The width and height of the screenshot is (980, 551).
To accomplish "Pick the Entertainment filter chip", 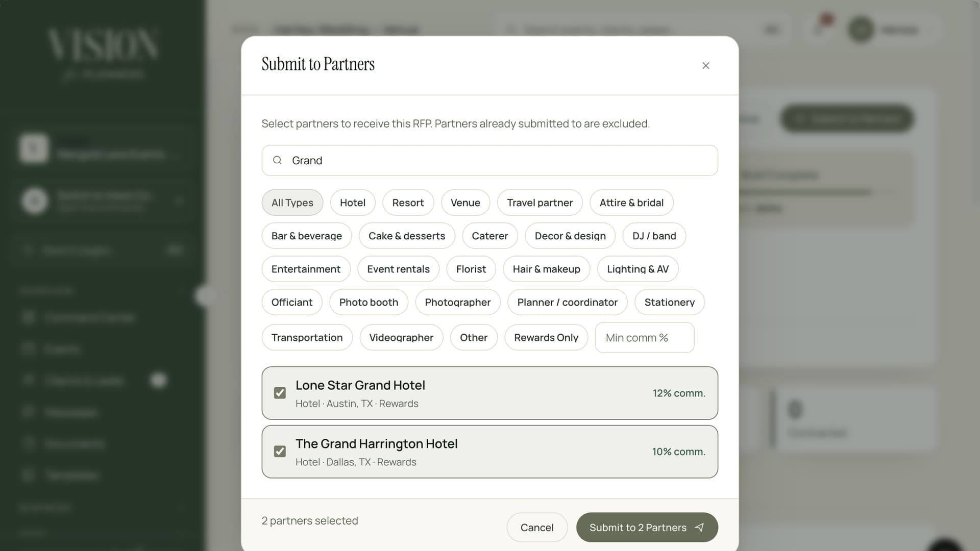I will pyautogui.click(x=306, y=269).
